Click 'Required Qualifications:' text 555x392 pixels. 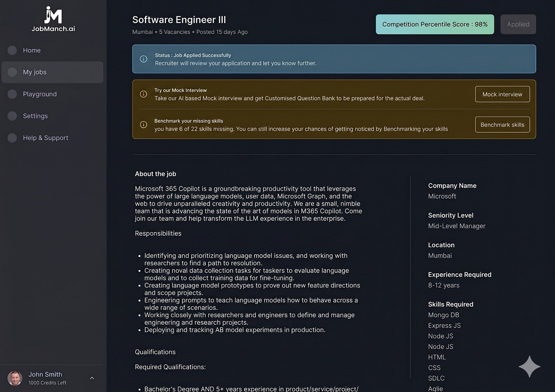(x=170, y=367)
